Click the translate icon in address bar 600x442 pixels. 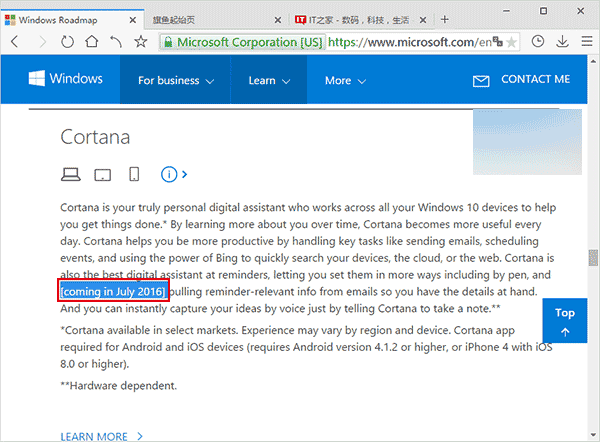[497, 41]
